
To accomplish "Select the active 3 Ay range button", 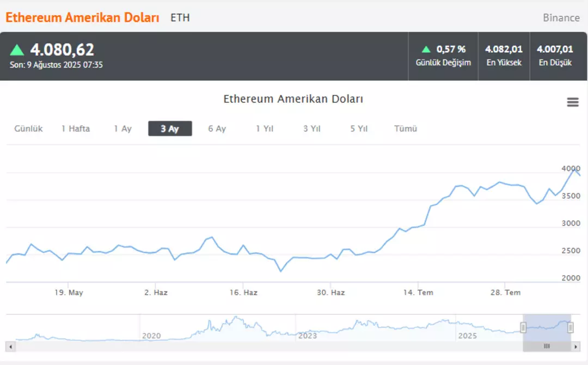I will pyautogui.click(x=170, y=129).
